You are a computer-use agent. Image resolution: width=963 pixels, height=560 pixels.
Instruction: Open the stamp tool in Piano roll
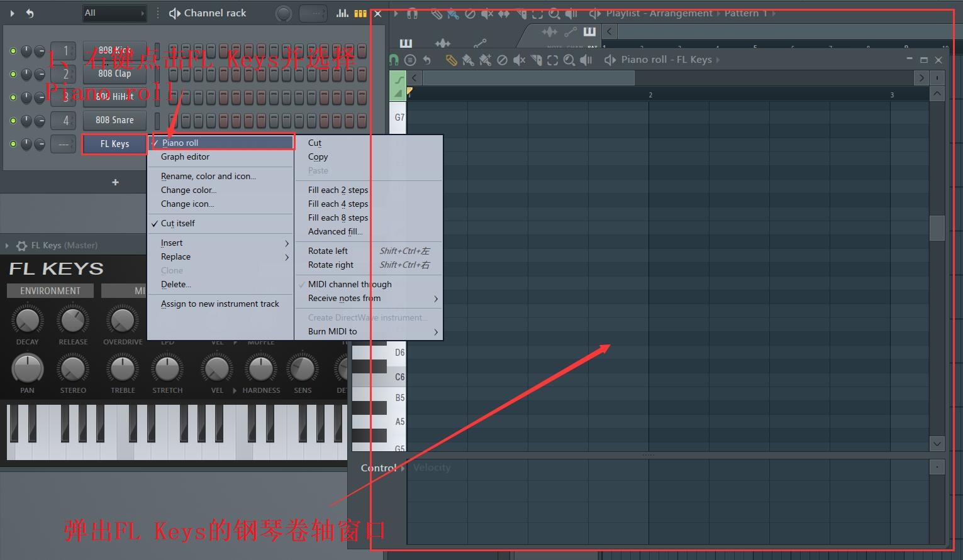(410, 60)
